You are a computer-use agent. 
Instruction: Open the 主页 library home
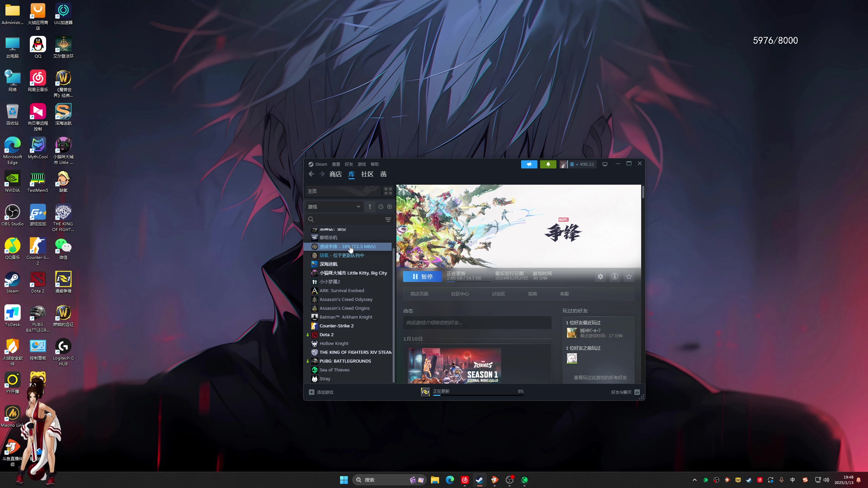click(343, 191)
